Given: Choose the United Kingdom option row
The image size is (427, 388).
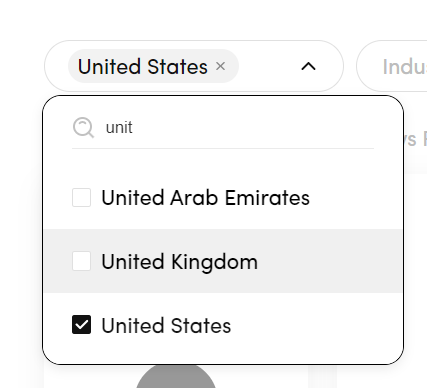Looking at the screenshot, I should coord(223,261).
